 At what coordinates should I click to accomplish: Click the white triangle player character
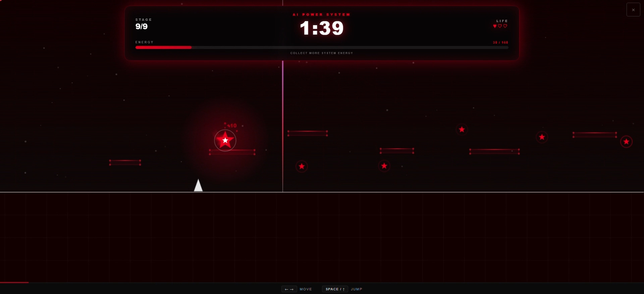[x=198, y=185]
